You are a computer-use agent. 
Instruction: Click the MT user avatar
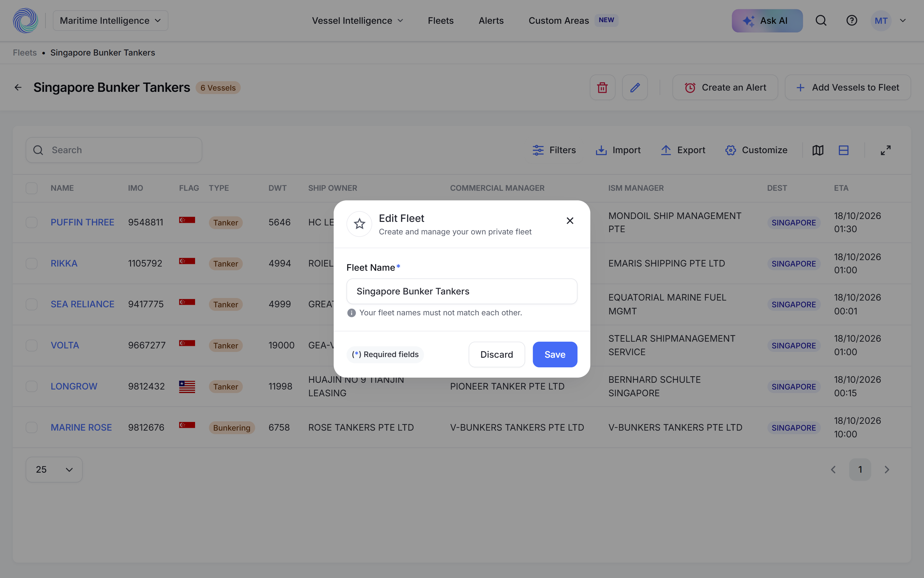(881, 21)
